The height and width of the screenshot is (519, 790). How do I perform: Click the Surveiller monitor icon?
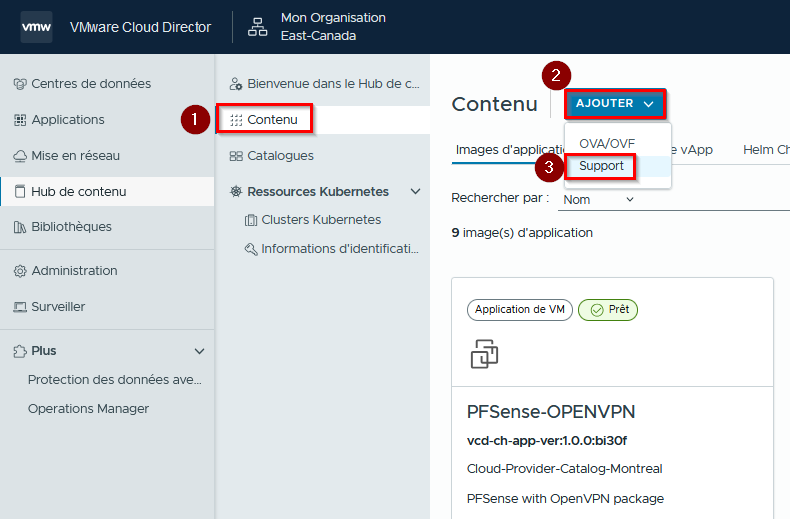pyautogui.click(x=20, y=307)
